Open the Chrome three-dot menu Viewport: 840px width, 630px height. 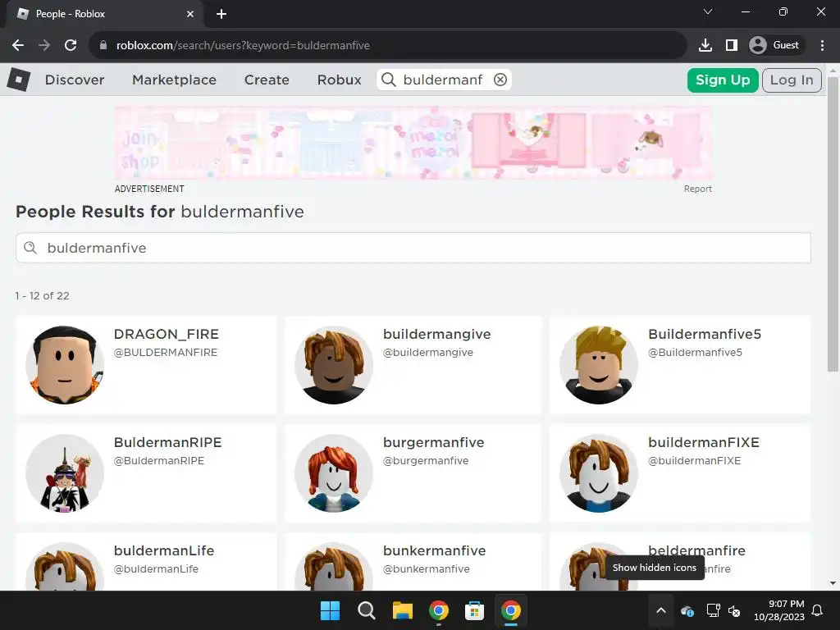point(822,46)
